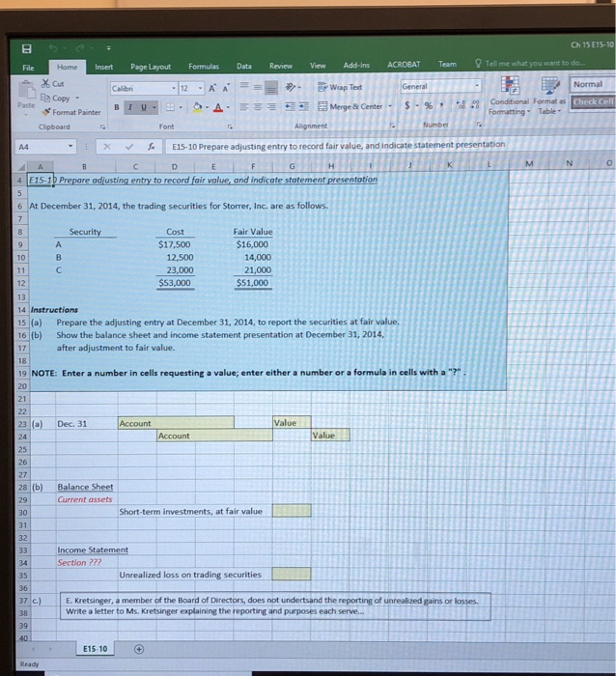Apply the accounting dollar format

point(406,105)
